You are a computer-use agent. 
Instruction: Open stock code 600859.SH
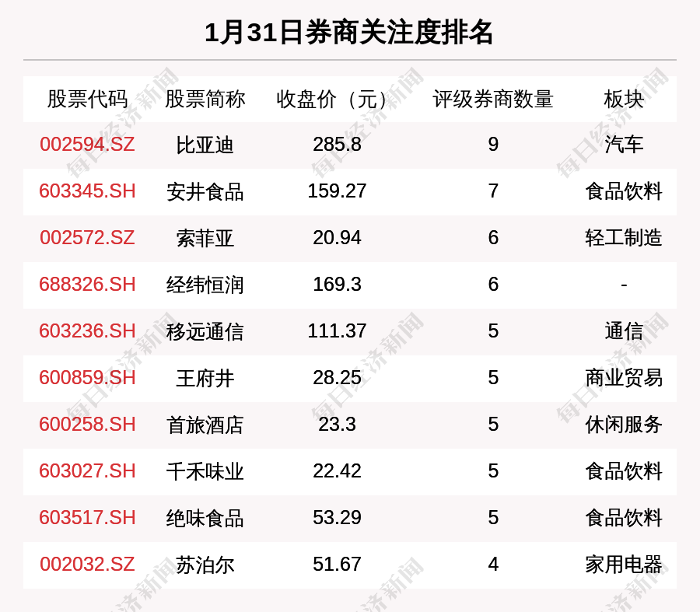click(87, 378)
